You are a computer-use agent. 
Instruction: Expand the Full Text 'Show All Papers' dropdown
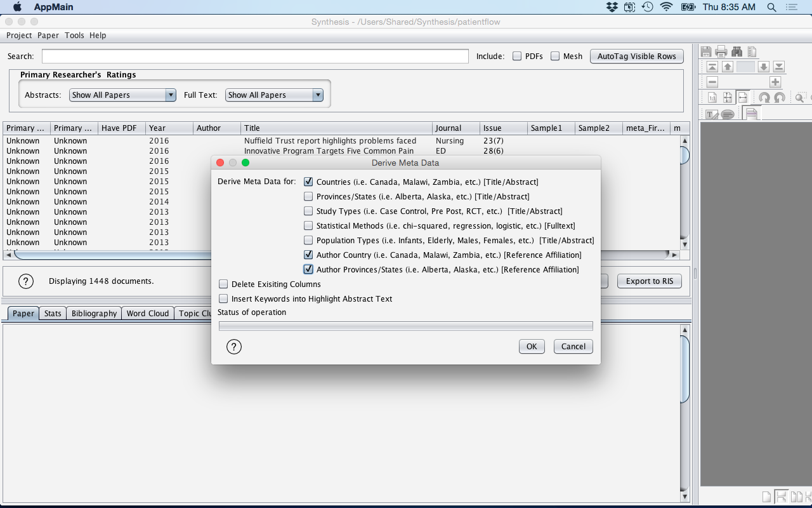pos(274,95)
